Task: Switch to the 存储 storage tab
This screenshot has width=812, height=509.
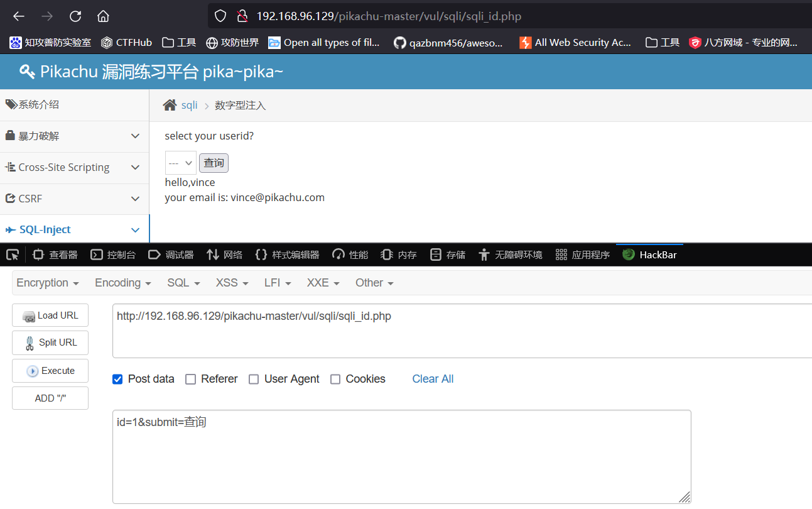Action: tap(448, 255)
